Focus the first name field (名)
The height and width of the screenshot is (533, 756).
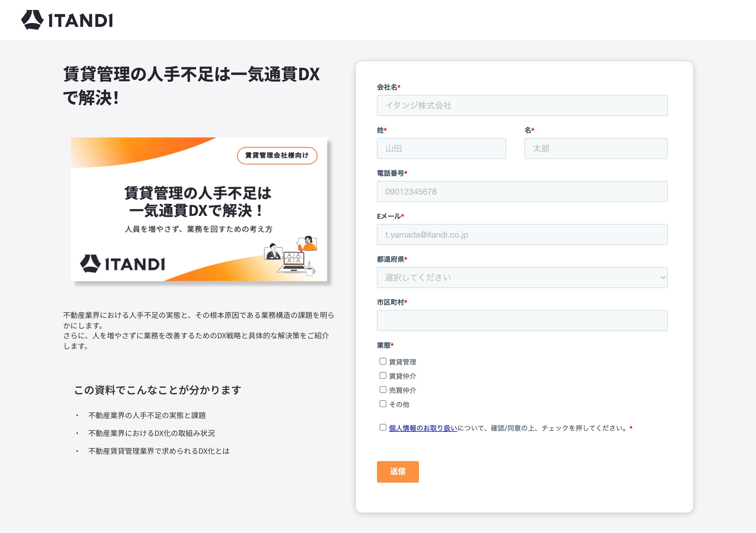click(596, 148)
